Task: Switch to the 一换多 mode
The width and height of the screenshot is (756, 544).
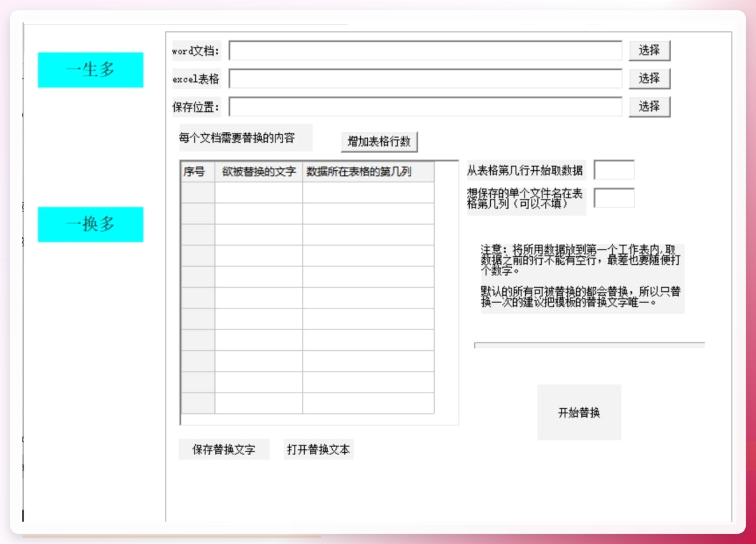Action: [90, 224]
